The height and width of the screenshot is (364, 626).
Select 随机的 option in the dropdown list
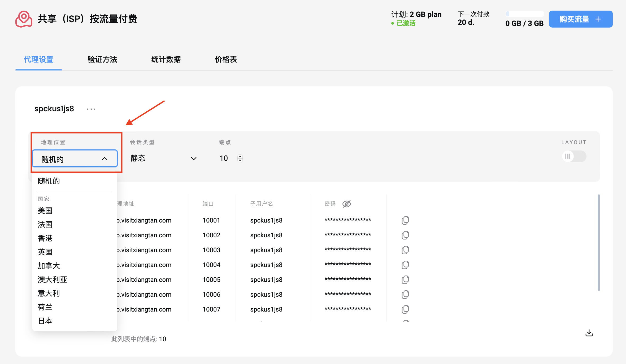49,181
